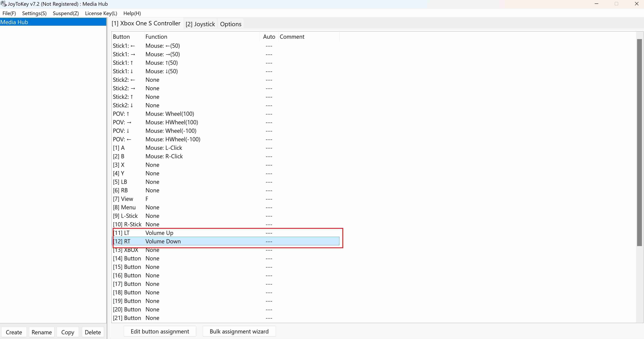
Task: Open the Suspend(Z) menu
Action: (66, 14)
